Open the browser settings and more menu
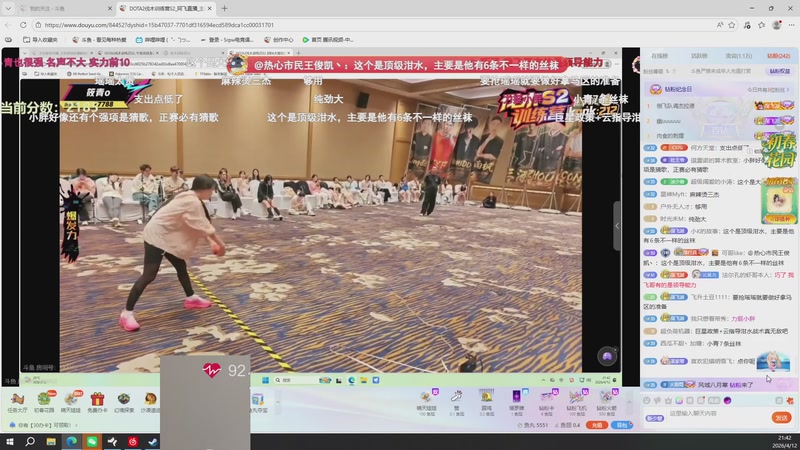The image size is (800, 450). click(x=791, y=24)
